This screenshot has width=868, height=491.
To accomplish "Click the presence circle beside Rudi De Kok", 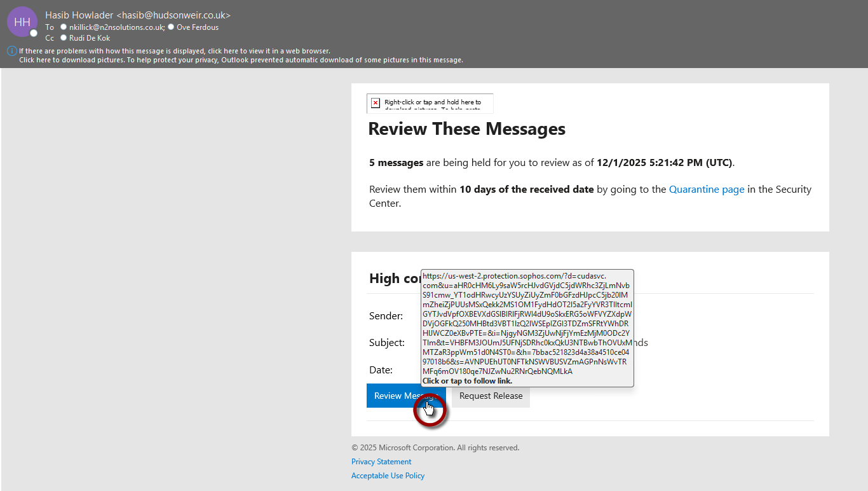I will click(64, 38).
